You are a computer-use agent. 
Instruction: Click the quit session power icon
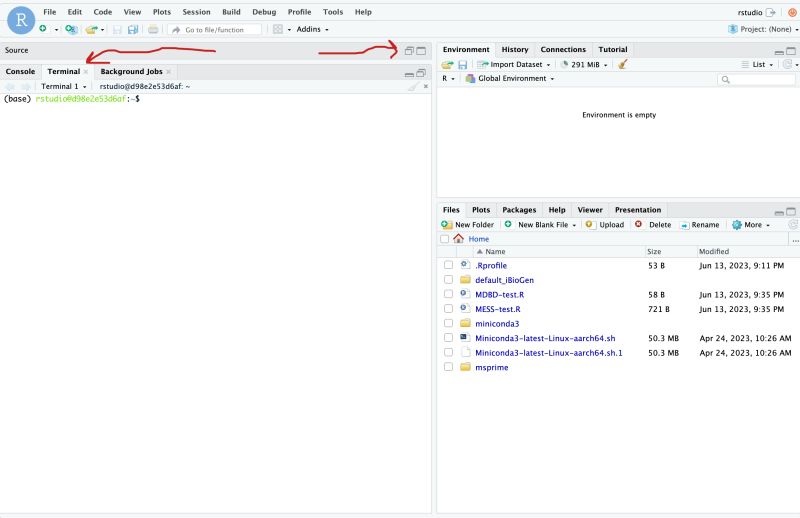pos(792,12)
